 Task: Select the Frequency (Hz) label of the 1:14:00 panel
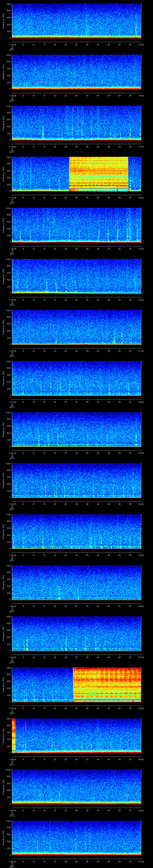click(x=4, y=21)
